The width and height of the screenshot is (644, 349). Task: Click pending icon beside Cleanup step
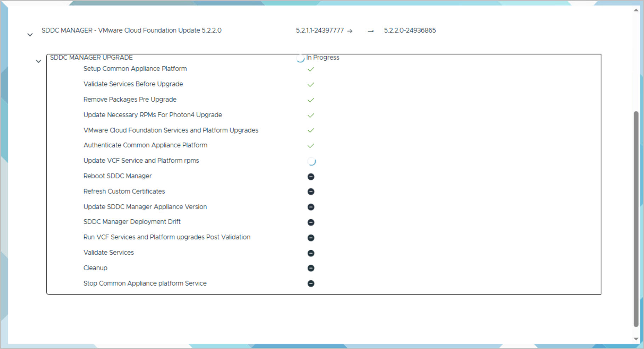tap(311, 268)
